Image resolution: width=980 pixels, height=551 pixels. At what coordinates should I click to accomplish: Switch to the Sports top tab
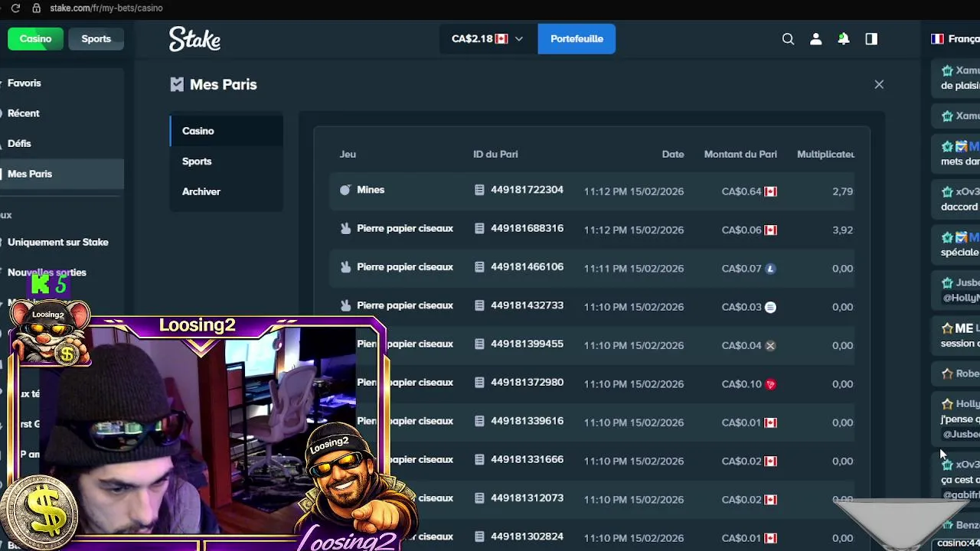96,38
